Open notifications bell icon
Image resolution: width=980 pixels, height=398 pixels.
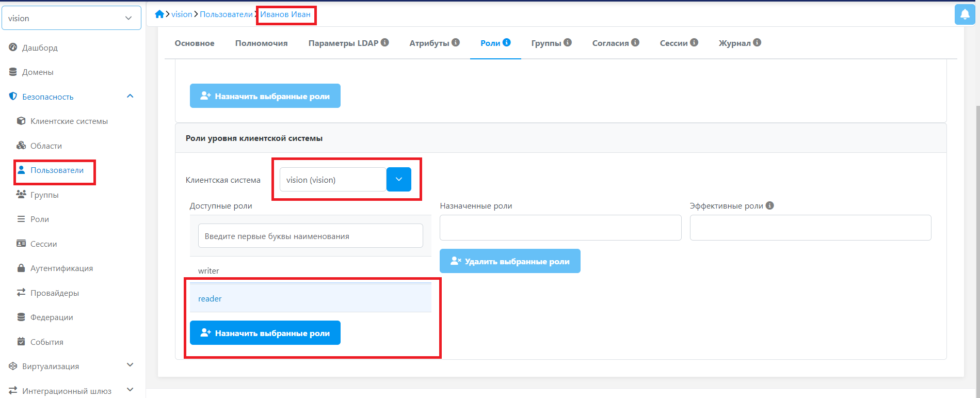coord(965,14)
